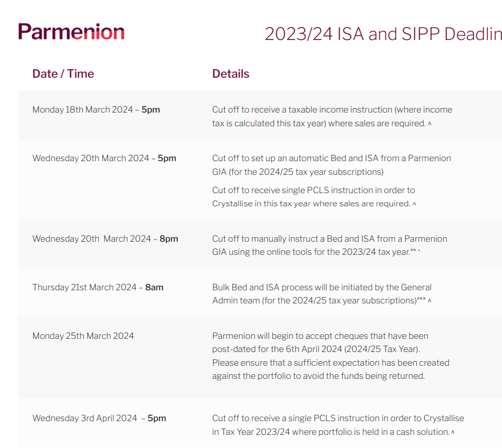Click the Details column header
The width and height of the screenshot is (502, 448).
click(x=230, y=74)
